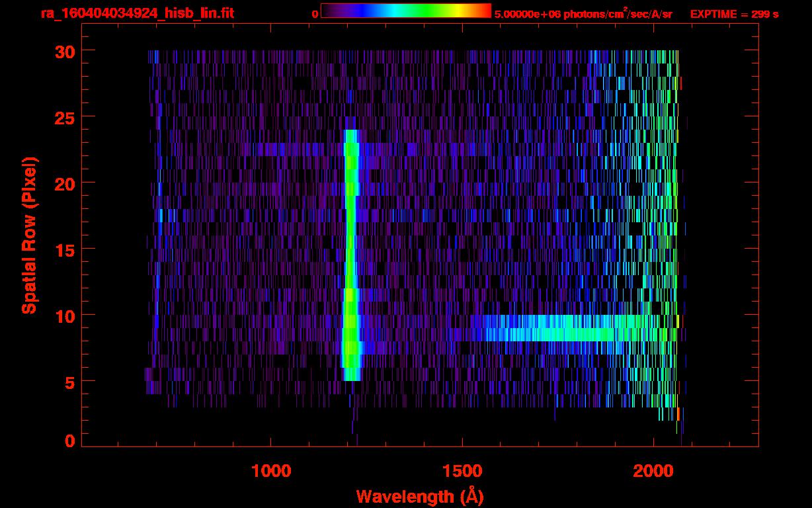Click the 2000 wavelength tick label
The image size is (812, 508).
[654, 471]
